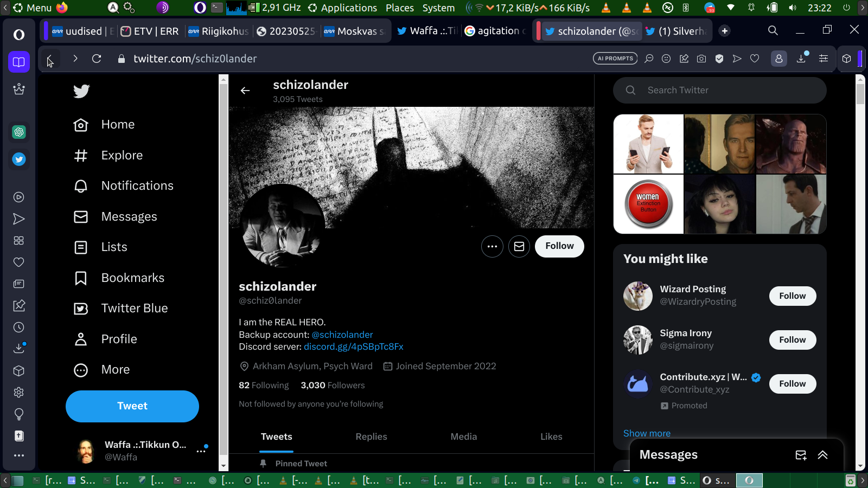Image resolution: width=868 pixels, height=488 pixels.
Task: Take a page snapshot with the camera icon
Action: click(701, 59)
